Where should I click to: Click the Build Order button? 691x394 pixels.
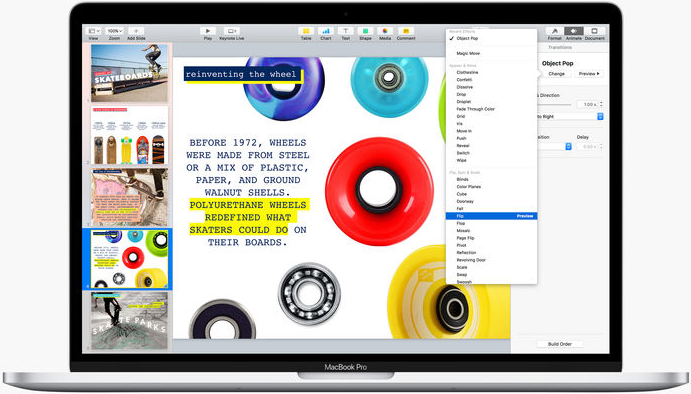click(560, 344)
